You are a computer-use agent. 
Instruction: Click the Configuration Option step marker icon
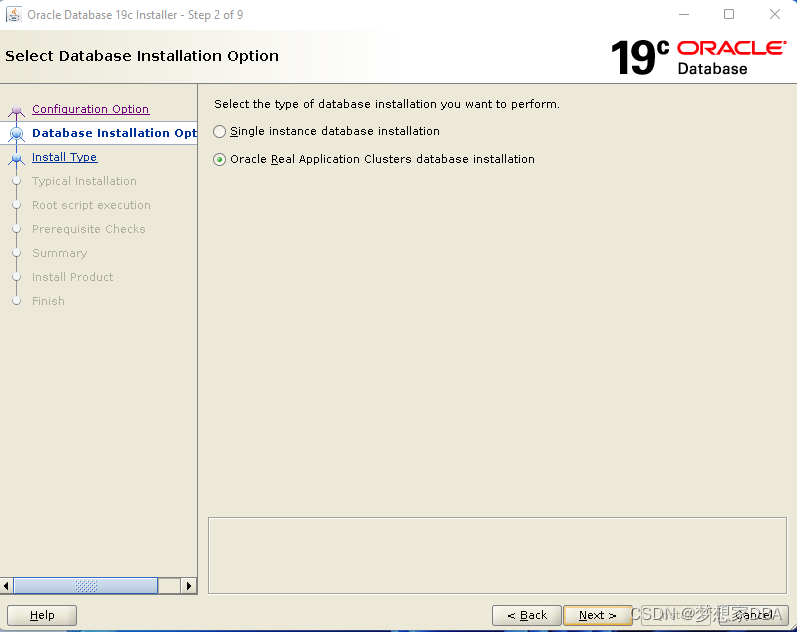16,110
